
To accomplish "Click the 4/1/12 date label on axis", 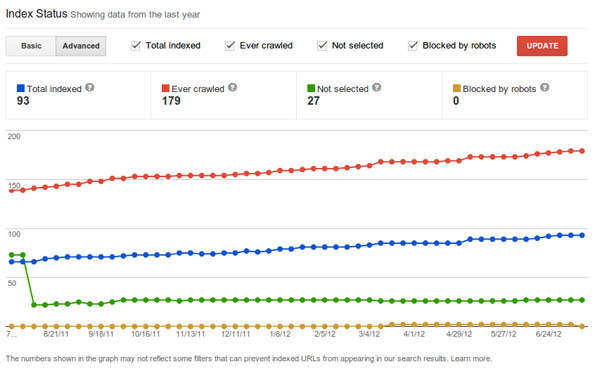I will (414, 334).
